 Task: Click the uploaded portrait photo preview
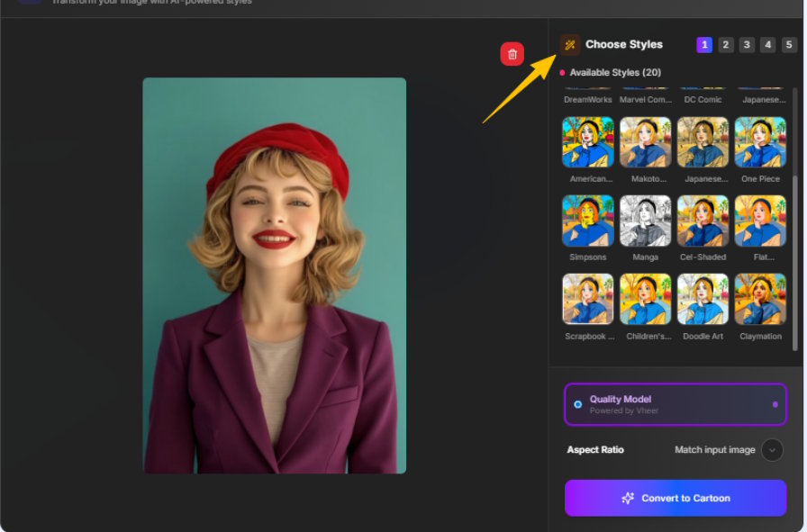pos(274,275)
